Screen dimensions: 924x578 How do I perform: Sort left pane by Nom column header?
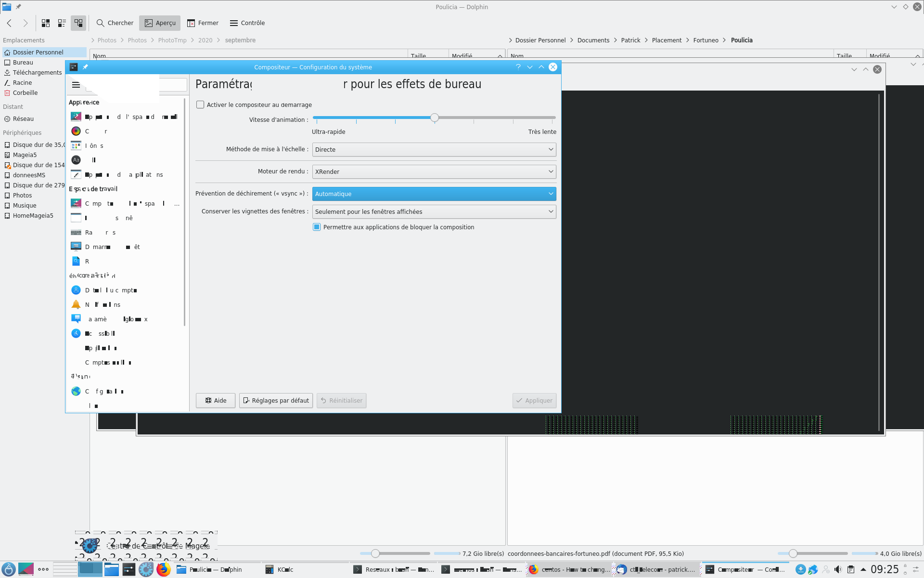pos(249,55)
